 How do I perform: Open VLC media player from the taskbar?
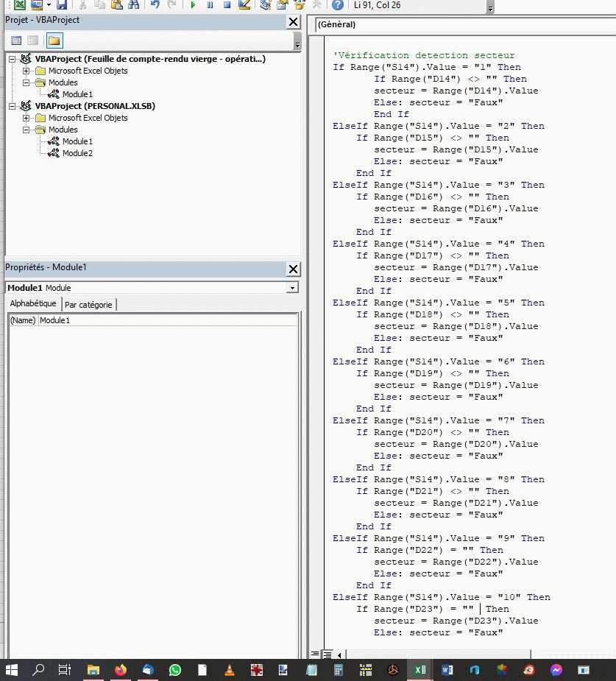[x=229, y=670]
